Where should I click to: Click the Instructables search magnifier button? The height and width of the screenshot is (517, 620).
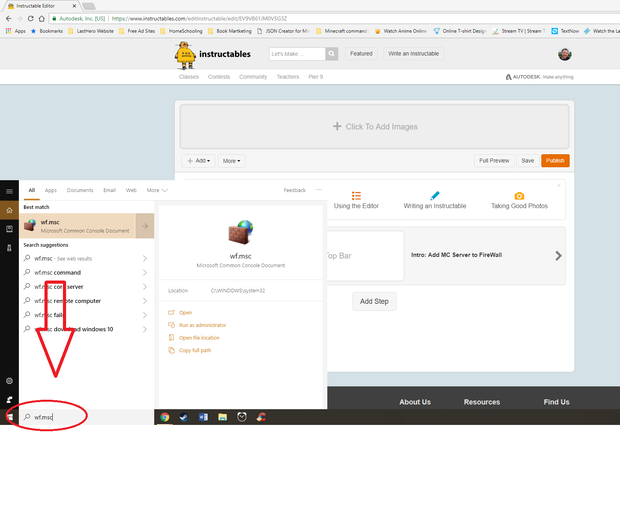tap(332, 54)
